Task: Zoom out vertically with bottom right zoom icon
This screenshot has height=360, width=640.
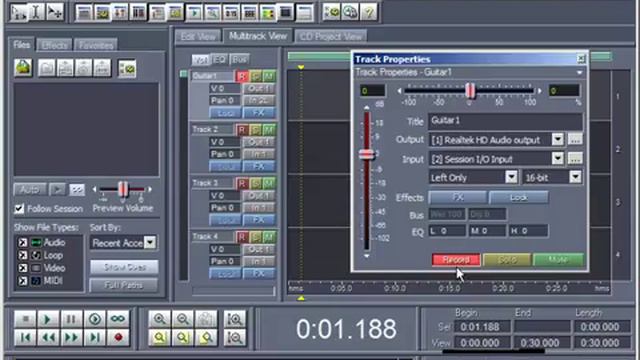Action: (235, 338)
